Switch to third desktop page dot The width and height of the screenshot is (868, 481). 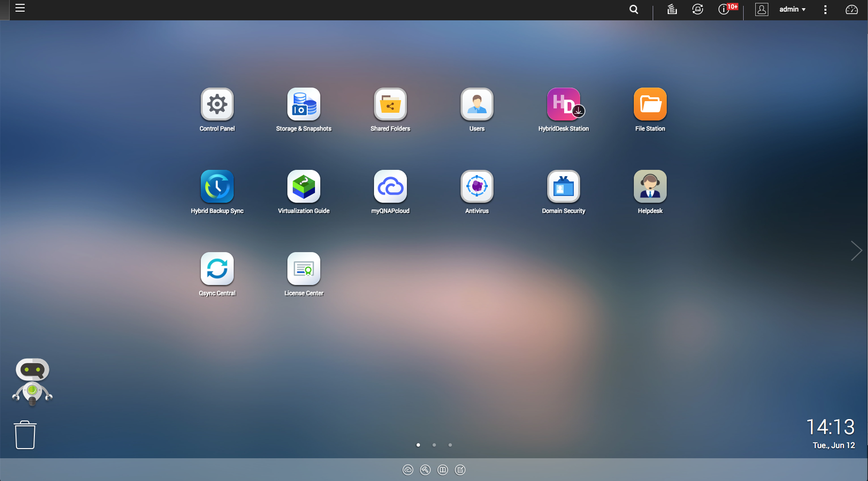(x=450, y=445)
